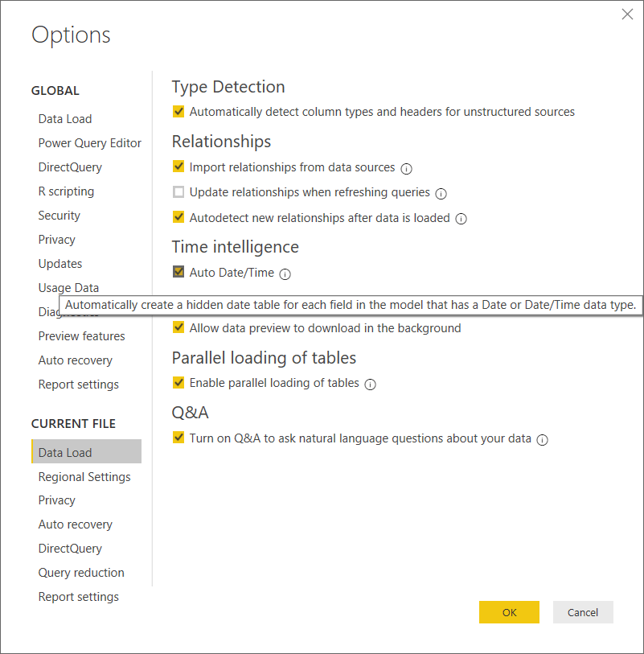Open Preview features section
The height and width of the screenshot is (654, 644).
pyautogui.click(x=82, y=336)
